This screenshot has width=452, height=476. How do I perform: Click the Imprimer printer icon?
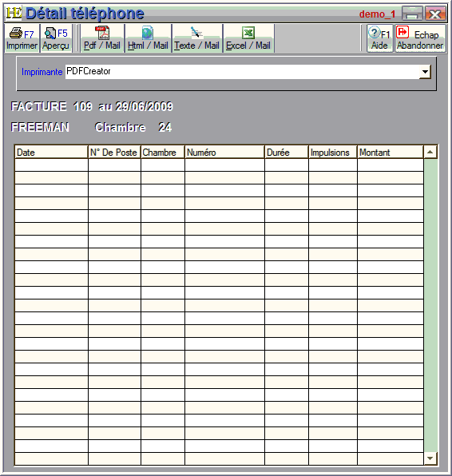coord(15,33)
